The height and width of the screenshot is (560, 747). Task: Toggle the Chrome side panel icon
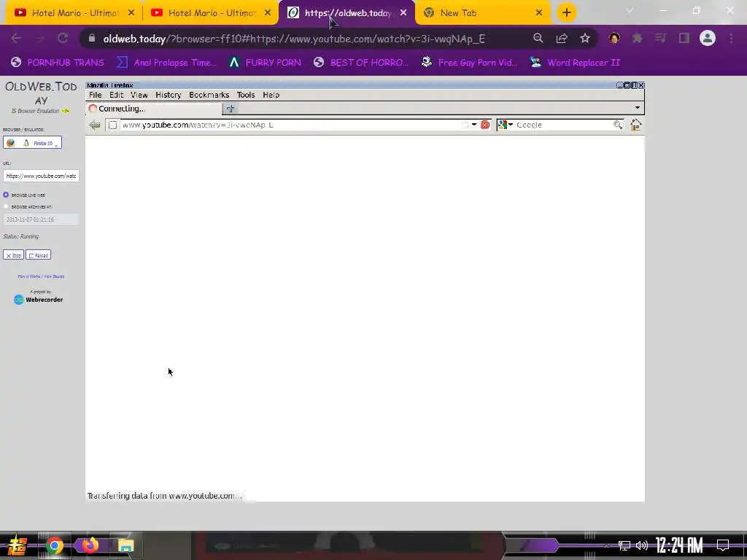pyautogui.click(x=684, y=38)
